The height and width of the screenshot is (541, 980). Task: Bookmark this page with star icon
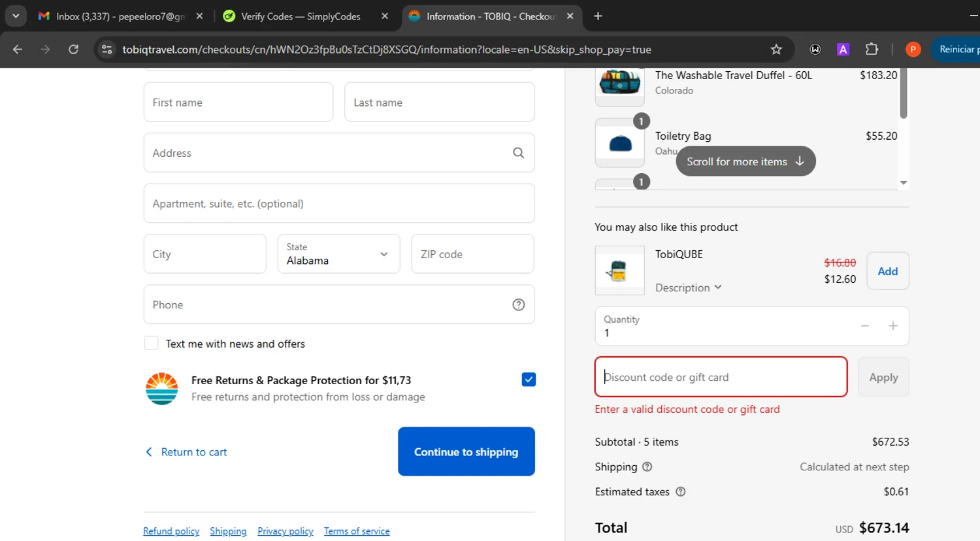coord(776,50)
